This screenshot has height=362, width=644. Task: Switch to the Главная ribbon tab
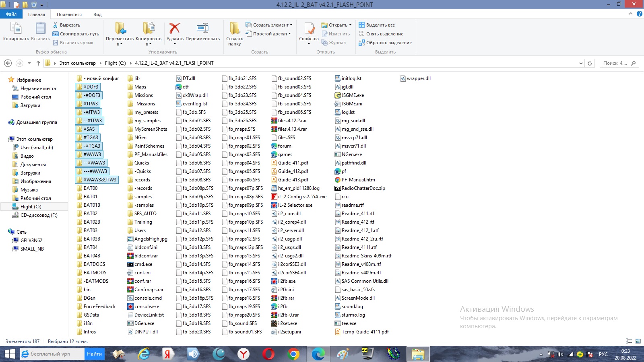coord(37,14)
